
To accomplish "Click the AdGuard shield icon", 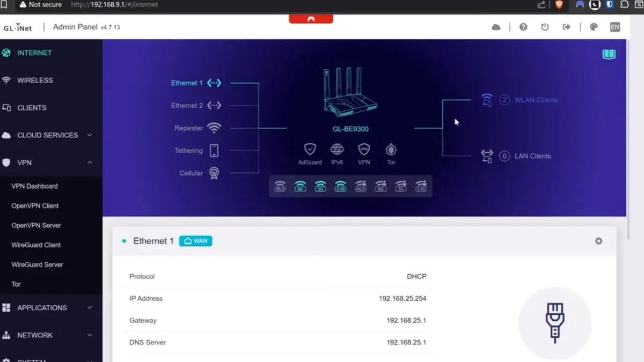I will point(310,150).
